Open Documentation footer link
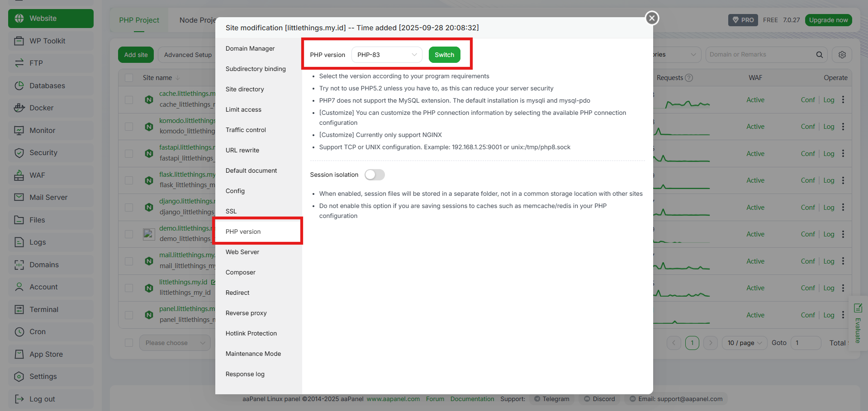The image size is (868, 411). pos(472,399)
